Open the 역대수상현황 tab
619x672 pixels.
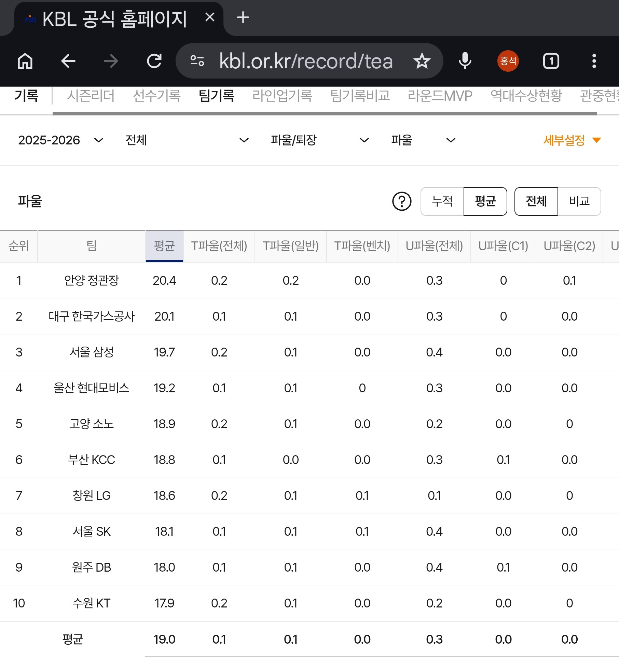[x=526, y=96]
